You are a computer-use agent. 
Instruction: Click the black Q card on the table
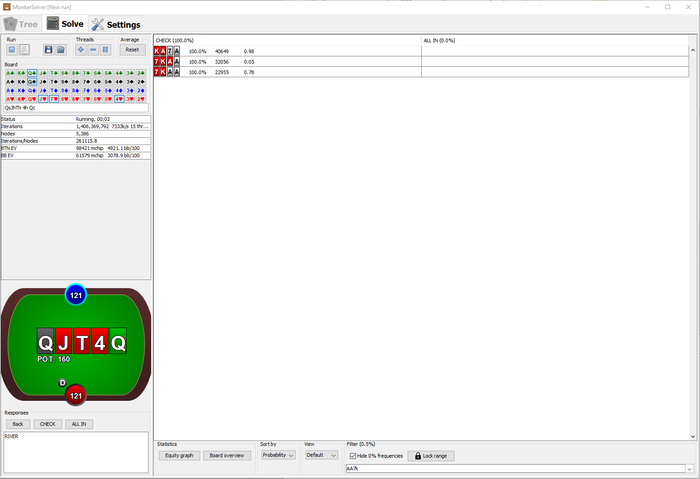(45, 342)
